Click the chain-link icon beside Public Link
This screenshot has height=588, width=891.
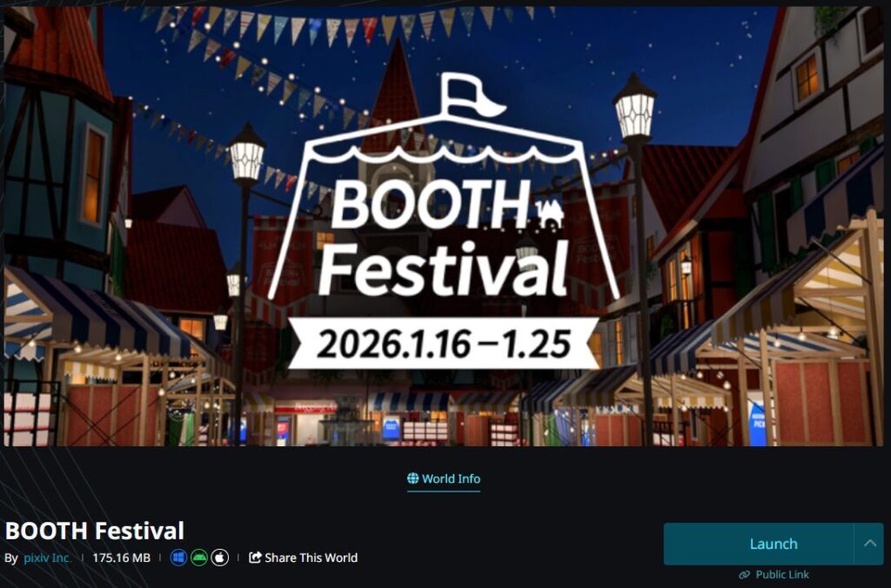click(x=745, y=575)
